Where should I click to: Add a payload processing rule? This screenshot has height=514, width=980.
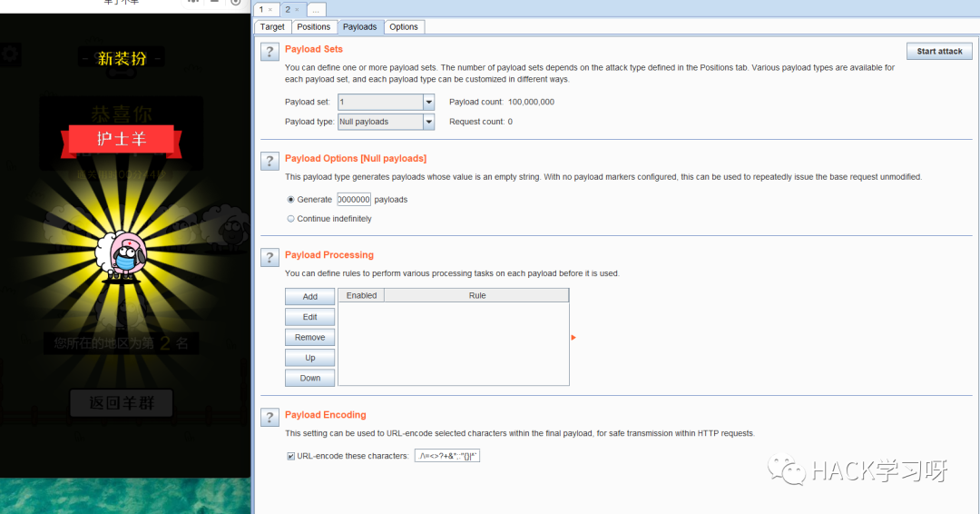click(310, 296)
